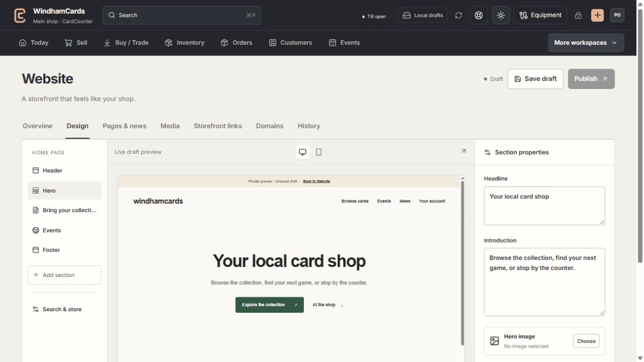Edit the Introduction text field
The height and width of the screenshot is (362, 644).
(x=544, y=282)
